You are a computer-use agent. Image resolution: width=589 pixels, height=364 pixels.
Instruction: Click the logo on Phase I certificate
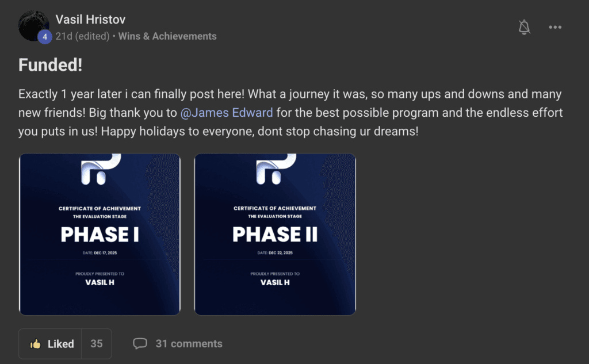100,168
